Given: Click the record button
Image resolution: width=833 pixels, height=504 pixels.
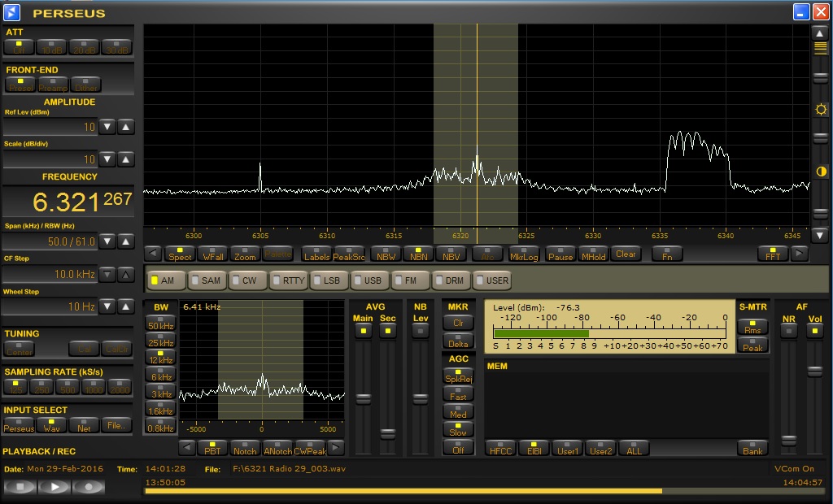Looking at the screenshot, I should [88, 486].
